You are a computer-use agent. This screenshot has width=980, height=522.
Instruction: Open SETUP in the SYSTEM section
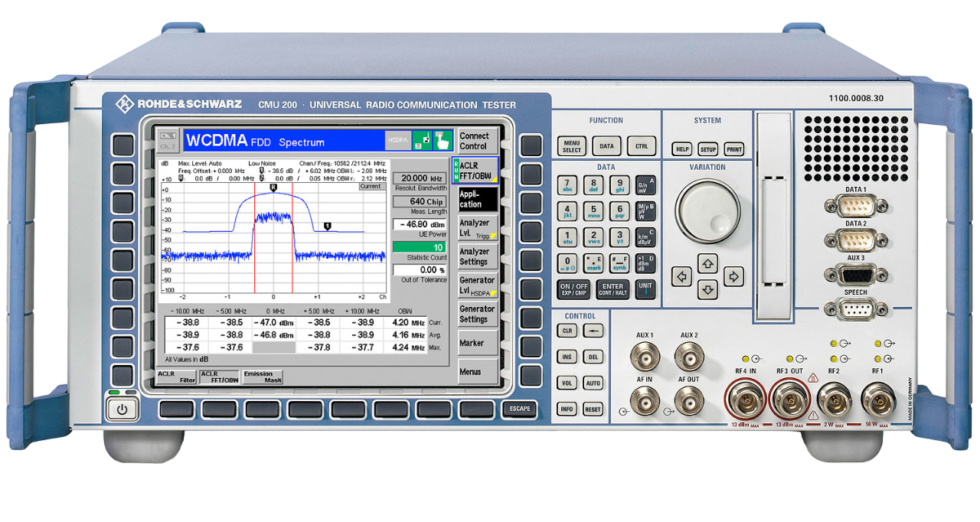[708, 150]
